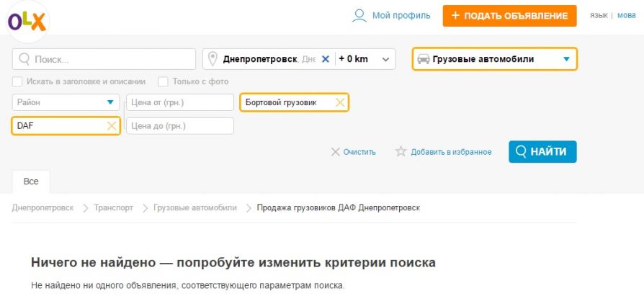
Task: Remove the Бортовой грузовик filter
Action: (340, 103)
